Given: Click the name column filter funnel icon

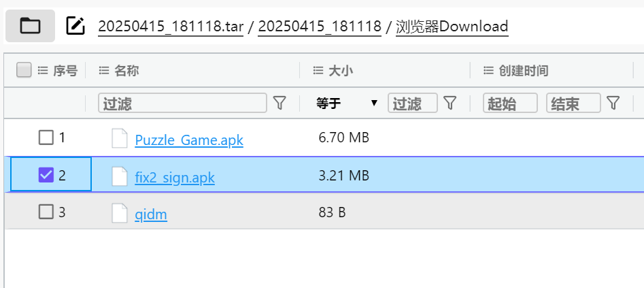Looking at the screenshot, I should pos(279,103).
